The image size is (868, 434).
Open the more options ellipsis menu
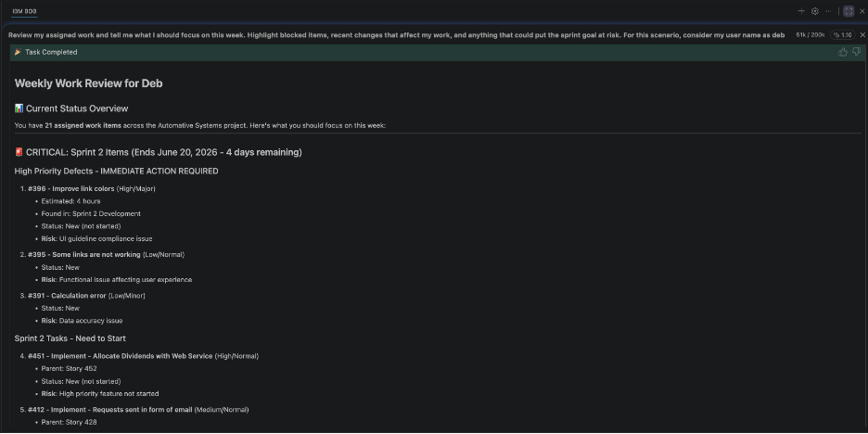click(x=828, y=11)
